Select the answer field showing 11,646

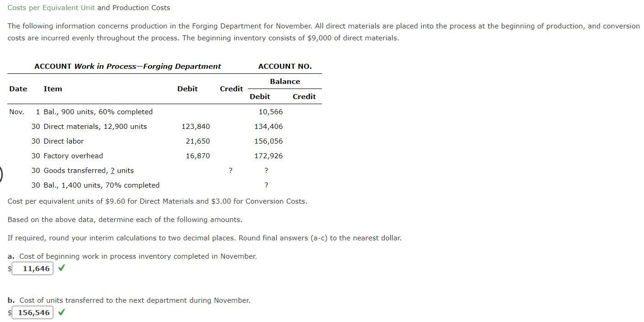point(33,268)
